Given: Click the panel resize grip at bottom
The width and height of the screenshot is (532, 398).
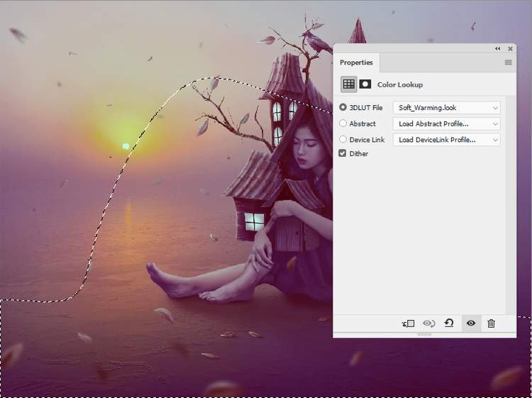Looking at the screenshot, I should click(424, 335).
